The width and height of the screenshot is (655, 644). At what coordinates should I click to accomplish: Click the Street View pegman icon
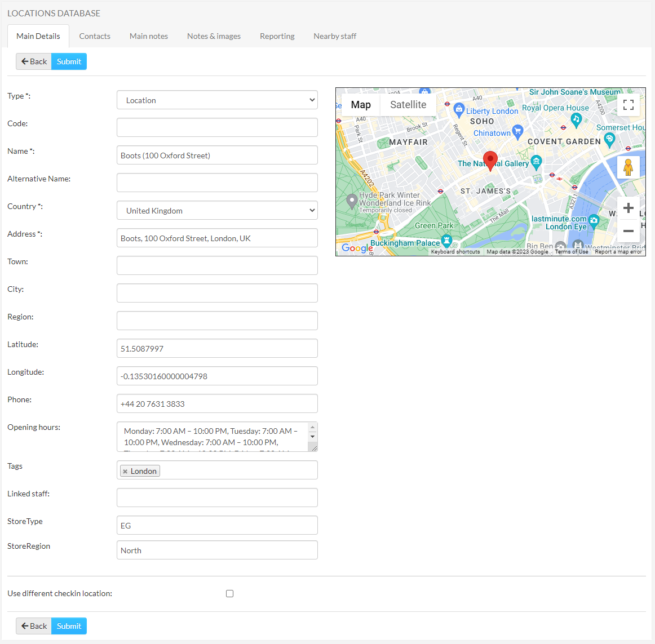(629, 167)
